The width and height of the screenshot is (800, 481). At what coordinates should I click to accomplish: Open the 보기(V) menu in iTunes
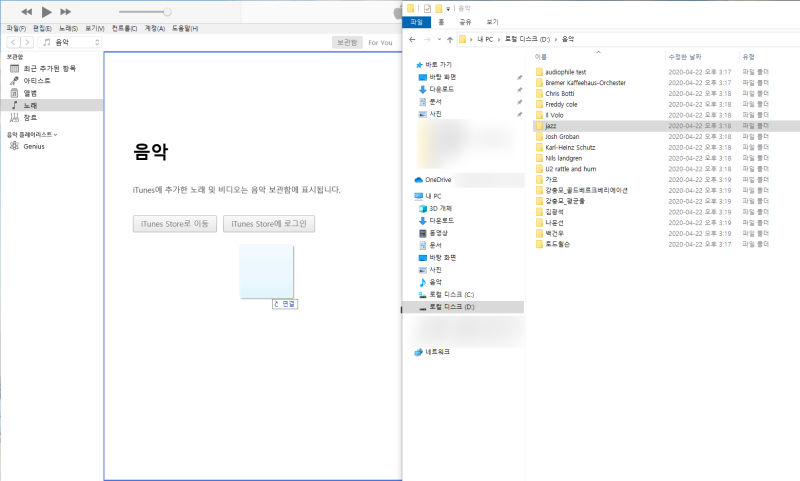[x=94, y=29]
